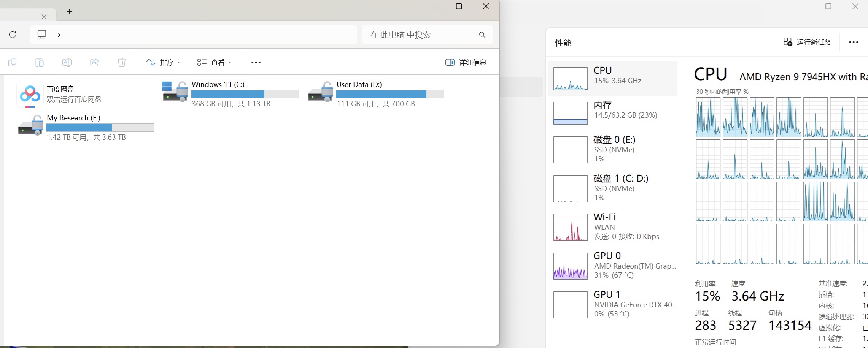
Task: Select GPU 0 AMD Radeon entry
Action: coord(612,266)
